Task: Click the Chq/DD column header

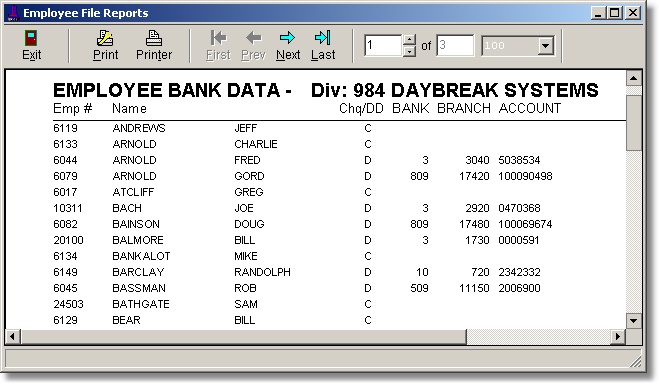Action: click(361, 108)
